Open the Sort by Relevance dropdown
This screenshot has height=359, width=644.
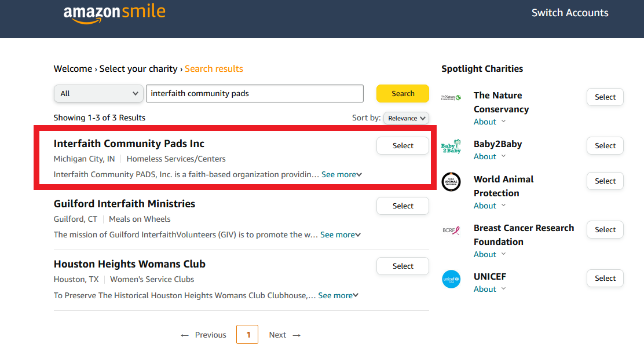(406, 118)
